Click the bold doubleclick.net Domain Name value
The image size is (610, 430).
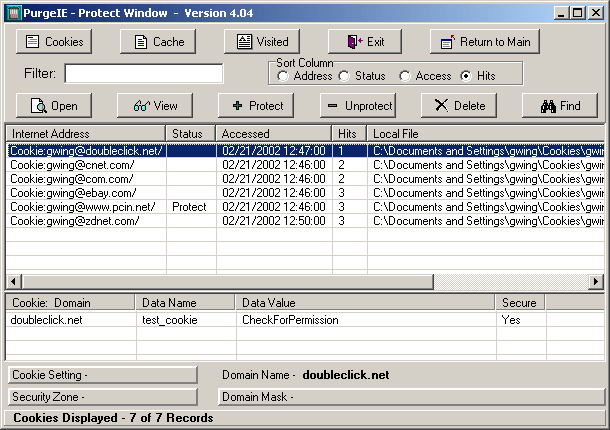[x=346, y=375]
